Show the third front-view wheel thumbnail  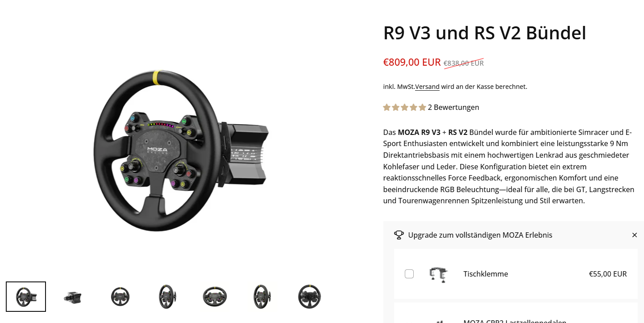coord(120,297)
